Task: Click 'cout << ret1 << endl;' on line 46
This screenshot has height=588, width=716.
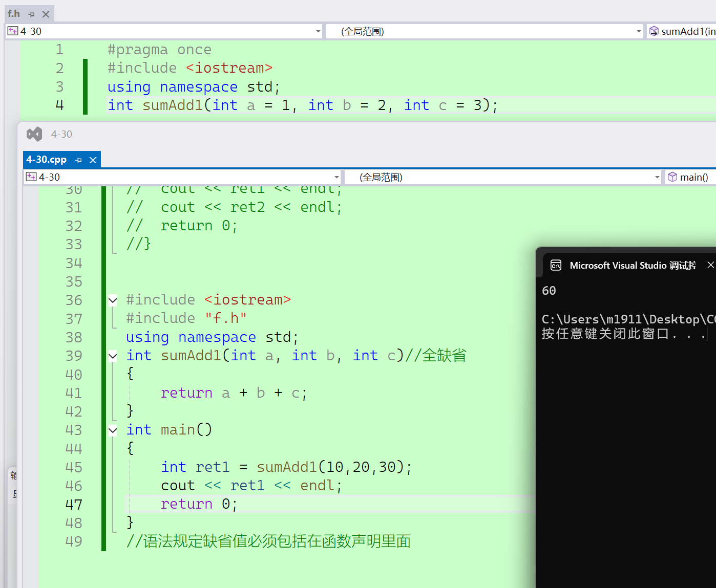Action: (251, 486)
